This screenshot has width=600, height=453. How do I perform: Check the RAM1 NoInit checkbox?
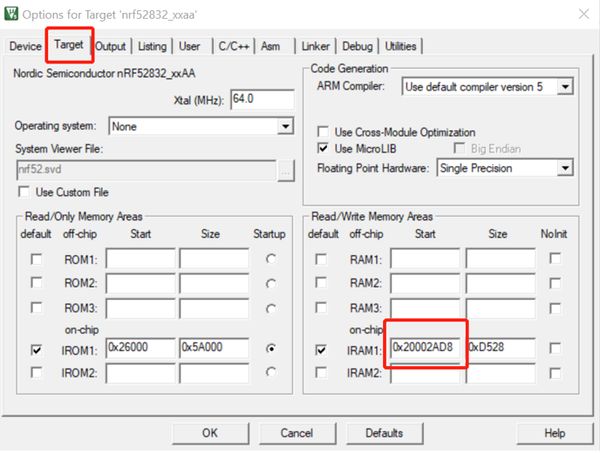click(x=555, y=258)
